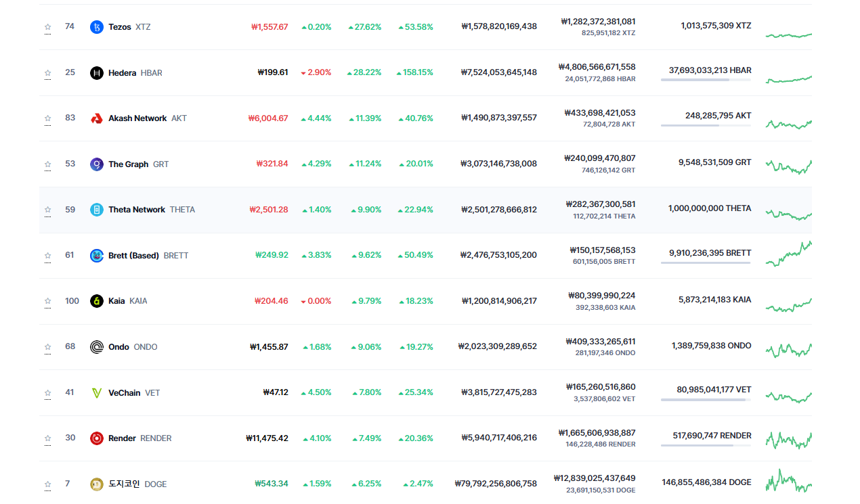Click the VeChain price ₩47.12

click(276, 392)
